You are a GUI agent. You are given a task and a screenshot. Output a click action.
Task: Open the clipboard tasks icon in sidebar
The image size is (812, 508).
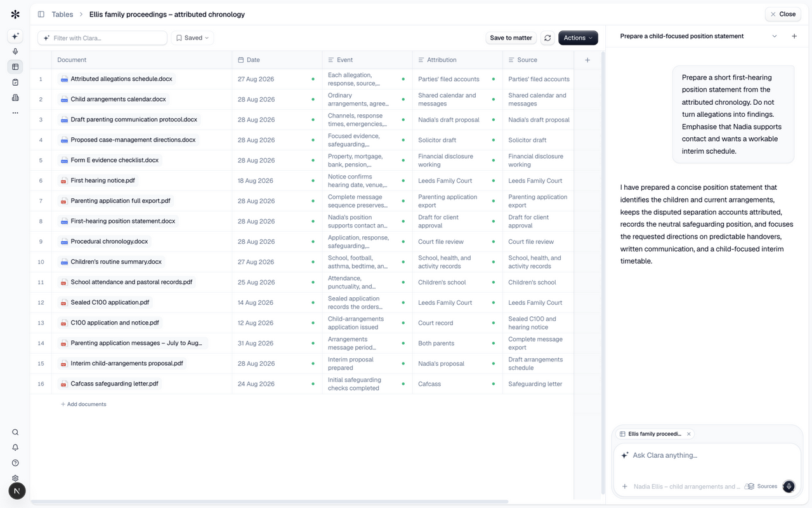point(15,82)
